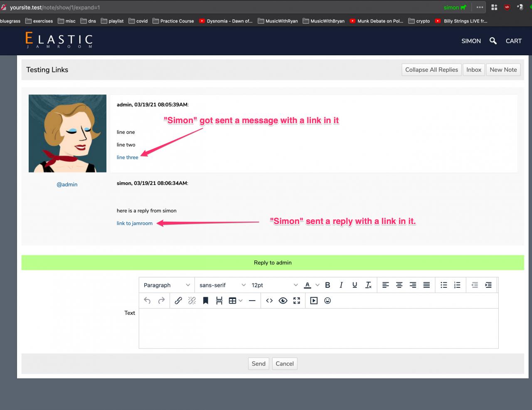Open the browser extensions grid icon
The height and width of the screenshot is (410, 532).
pyautogui.click(x=494, y=7)
